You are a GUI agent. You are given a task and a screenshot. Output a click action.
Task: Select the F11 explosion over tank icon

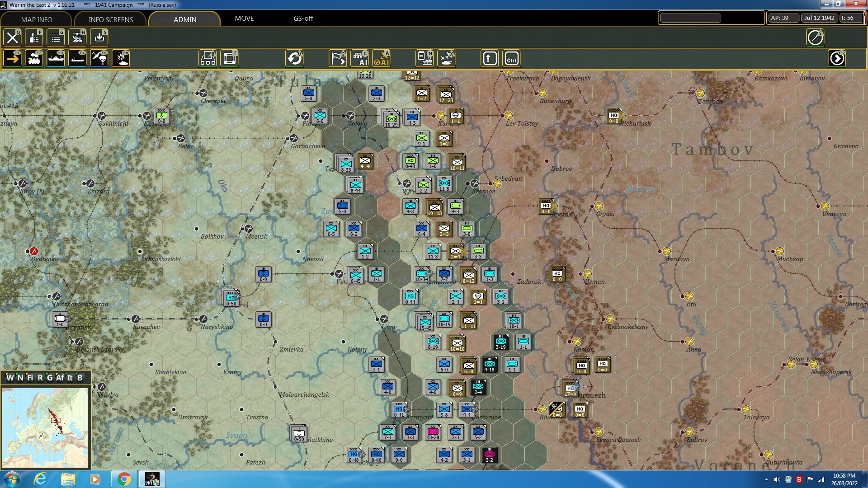(121, 59)
